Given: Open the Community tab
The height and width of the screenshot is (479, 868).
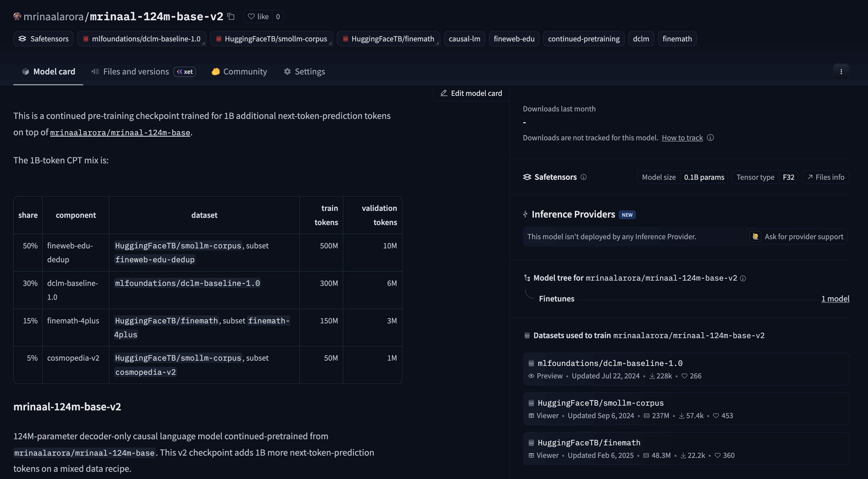Looking at the screenshot, I should click(239, 71).
